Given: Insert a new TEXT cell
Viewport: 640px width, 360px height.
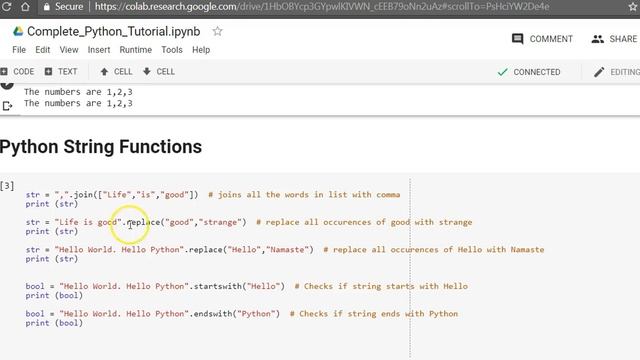Looking at the screenshot, I should tap(61, 71).
